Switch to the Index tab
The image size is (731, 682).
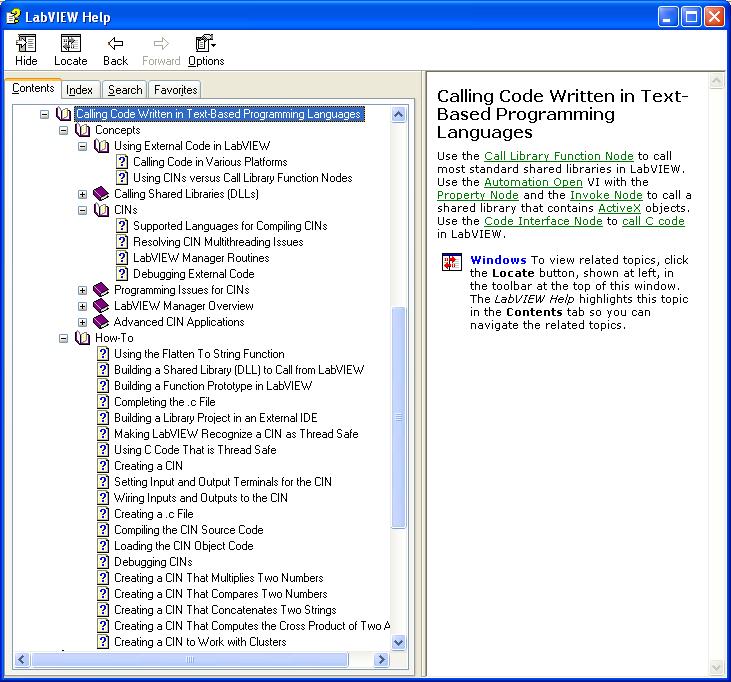[x=79, y=90]
